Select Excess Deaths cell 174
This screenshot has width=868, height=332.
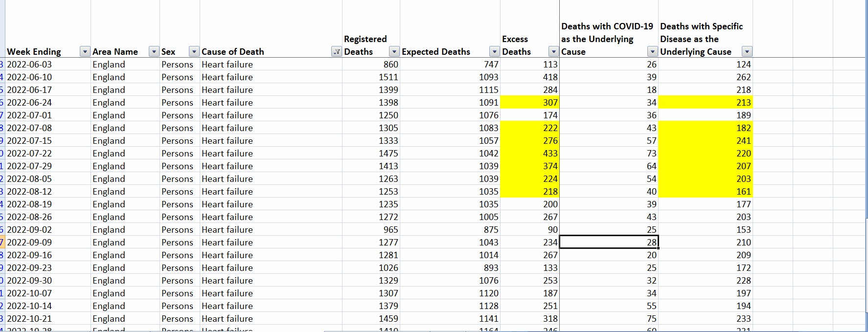530,115
